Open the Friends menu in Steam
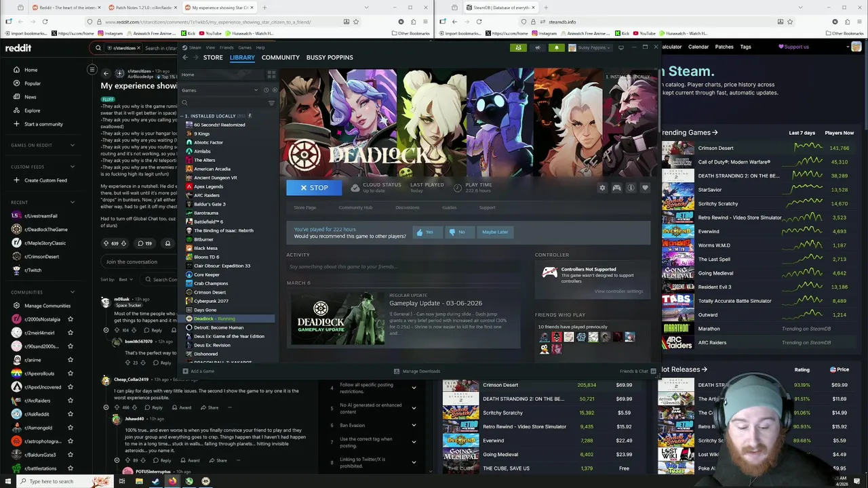 pyautogui.click(x=226, y=47)
